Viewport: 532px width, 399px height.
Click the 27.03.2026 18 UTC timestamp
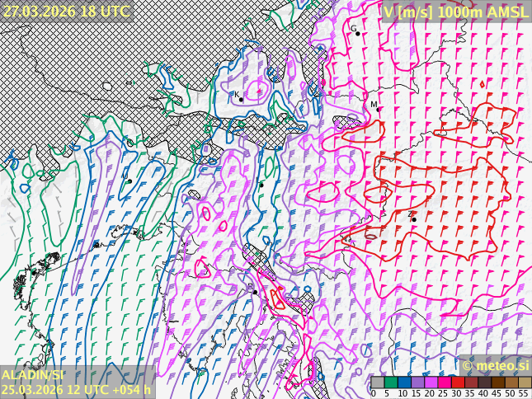coord(66,11)
